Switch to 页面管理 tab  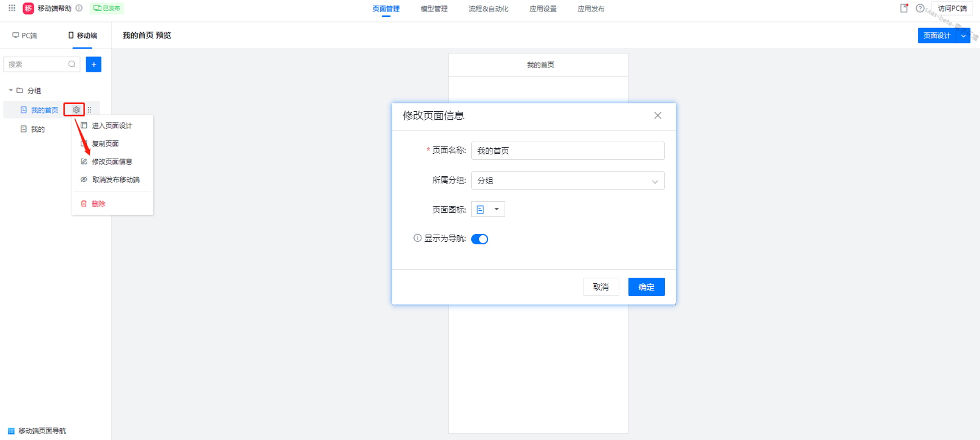[x=386, y=9]
